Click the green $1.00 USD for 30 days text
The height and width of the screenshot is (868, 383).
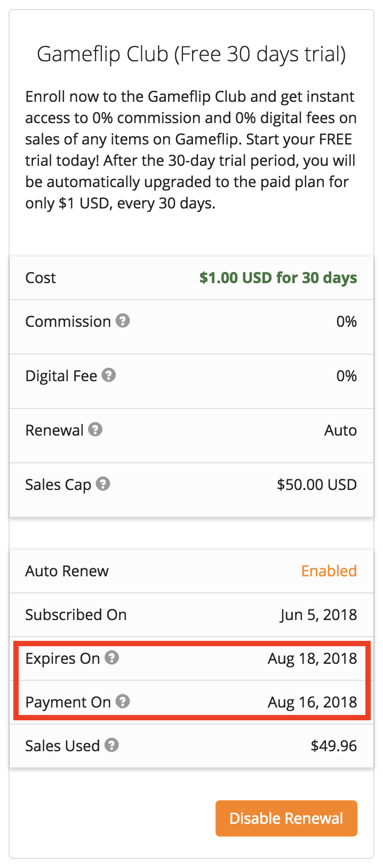(278, 278)
